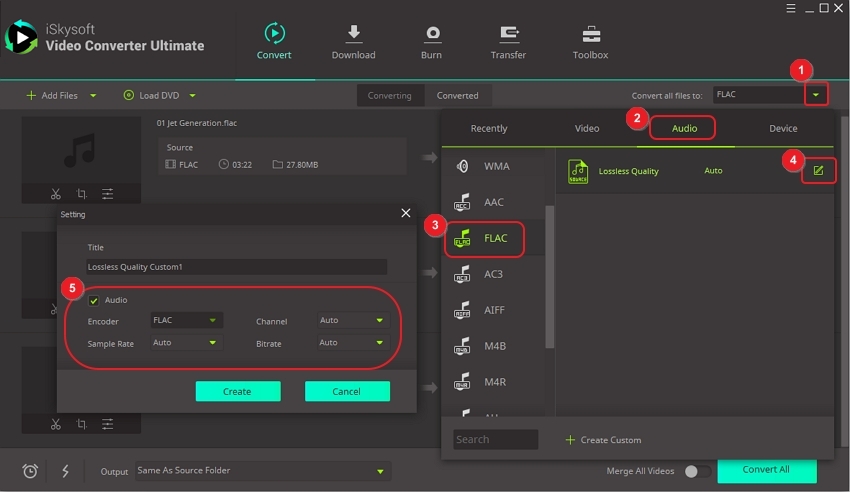
Task: Uncheck the Audio checkbox in Setting
Action: click(94, 300)
